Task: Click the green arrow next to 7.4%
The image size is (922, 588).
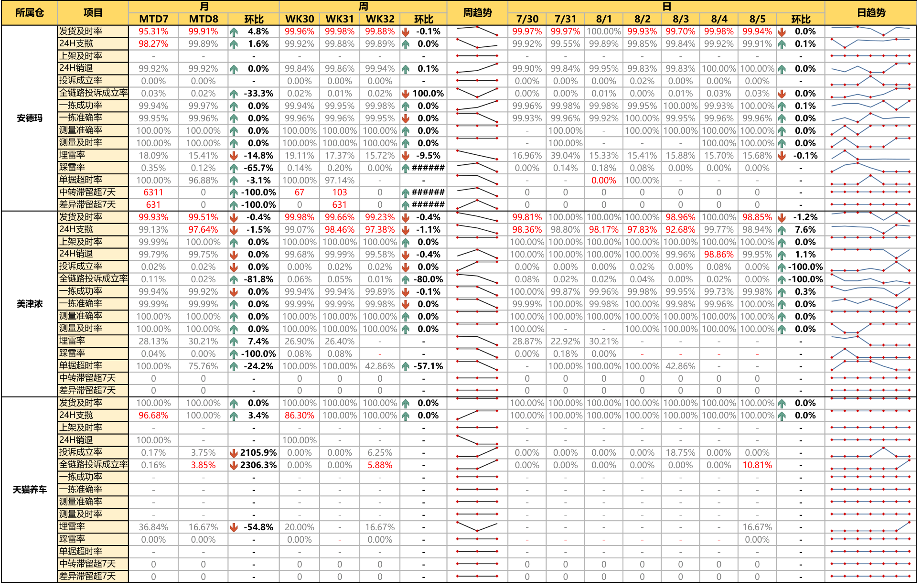Action: tap(234, 342)
